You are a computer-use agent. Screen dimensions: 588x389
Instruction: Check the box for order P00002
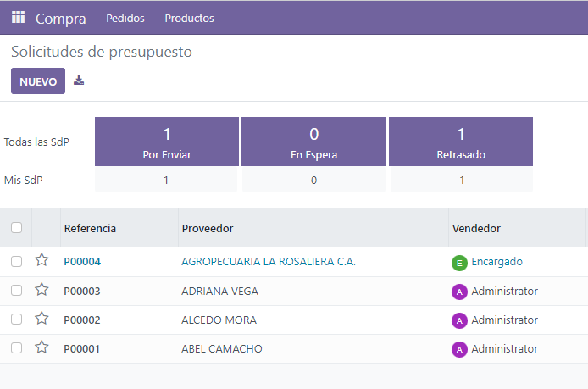point(16,320)
